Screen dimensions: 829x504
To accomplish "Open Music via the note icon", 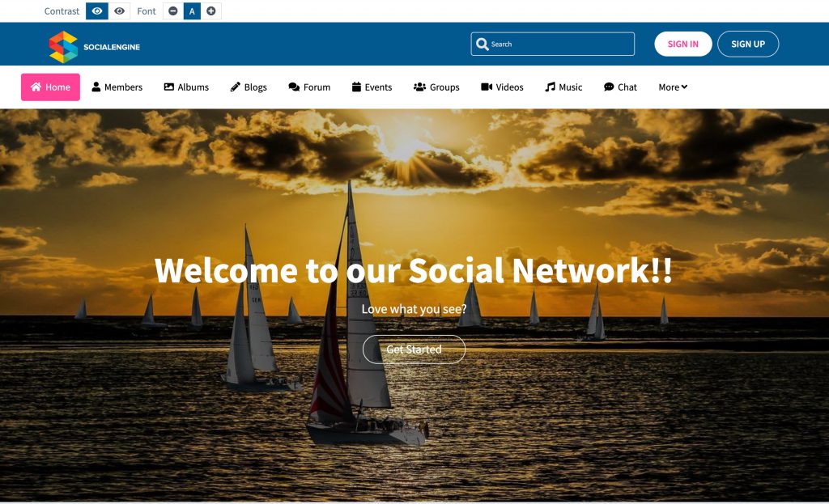I will tap(550, 87).
